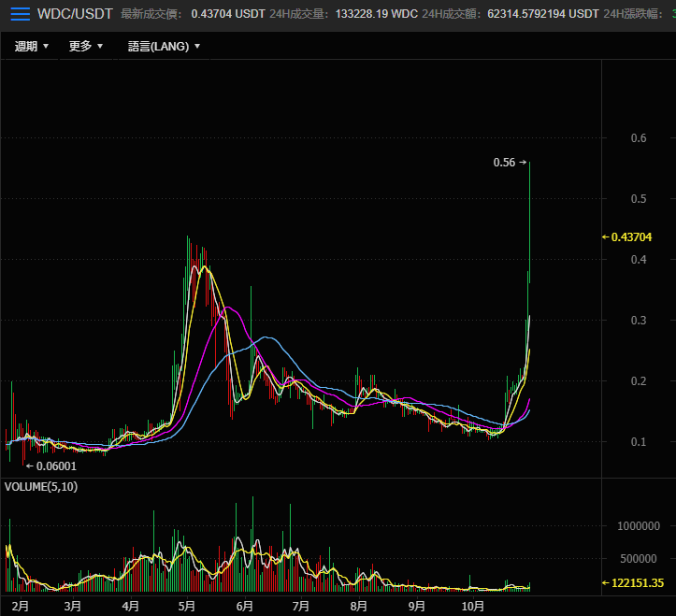
Task: Open the 更多 dropdown menu
Action: pos(86,46)
